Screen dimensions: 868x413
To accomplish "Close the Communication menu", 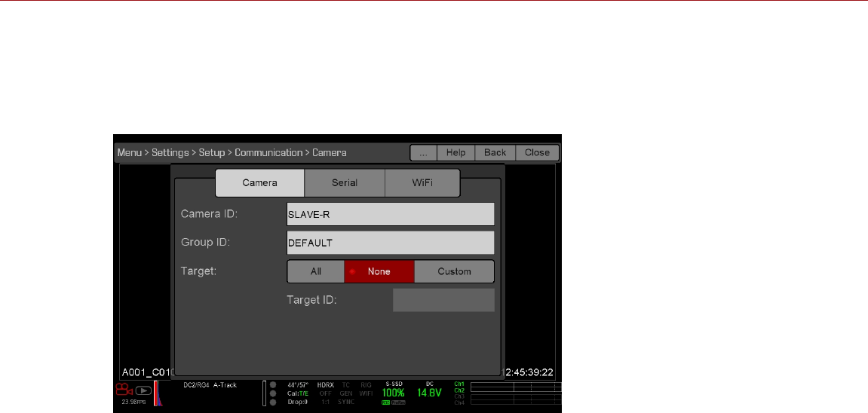I will click(537, 152).
